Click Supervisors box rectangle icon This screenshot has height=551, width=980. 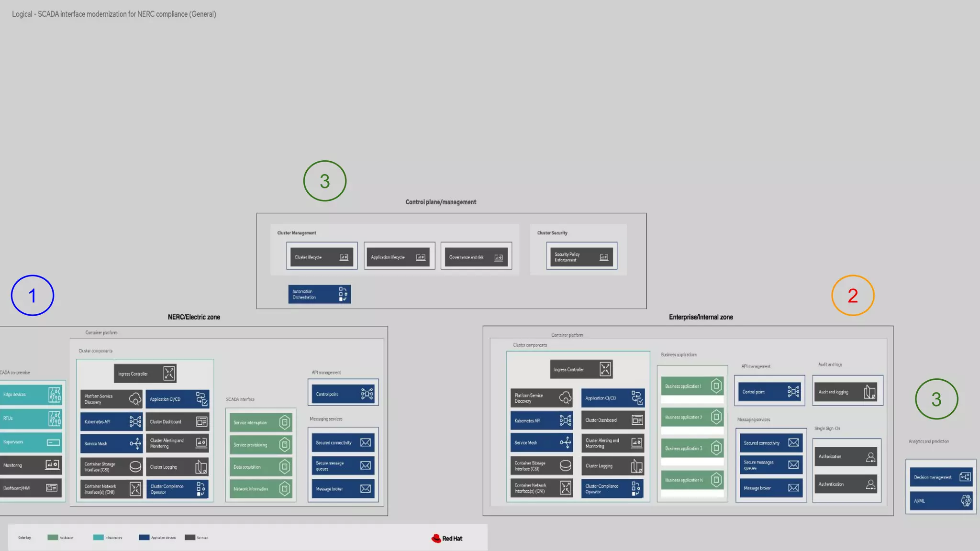[x=53, y=442]
